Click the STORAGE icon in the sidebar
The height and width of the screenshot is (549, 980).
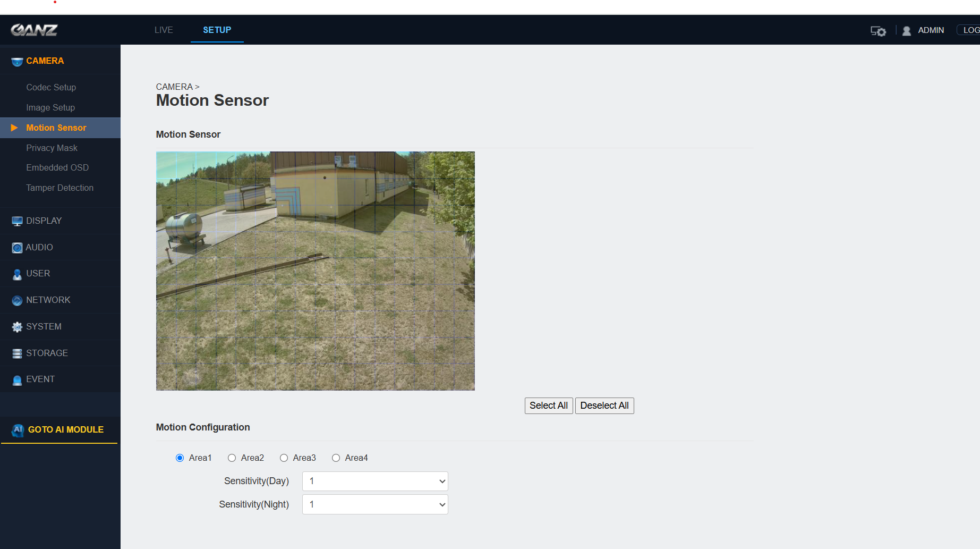[16, 352]
